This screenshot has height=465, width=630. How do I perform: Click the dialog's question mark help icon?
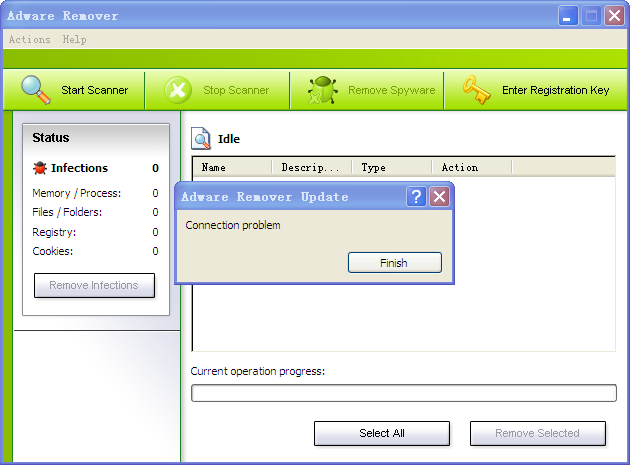pos(416,197)
